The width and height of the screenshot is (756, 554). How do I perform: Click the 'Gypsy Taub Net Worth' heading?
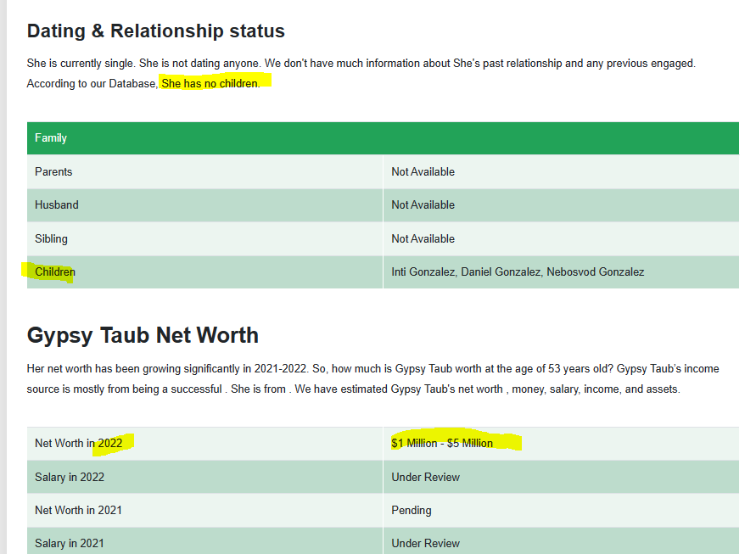pos(143,335)
